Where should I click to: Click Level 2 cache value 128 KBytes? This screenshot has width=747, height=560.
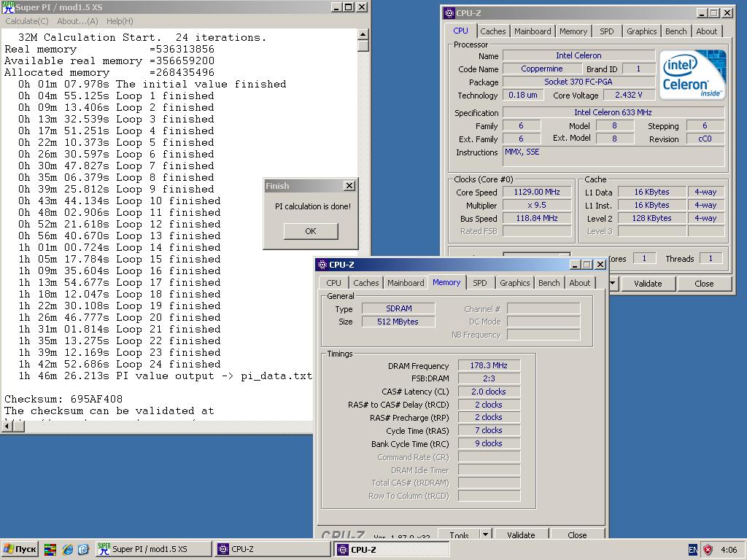(652, 218)
